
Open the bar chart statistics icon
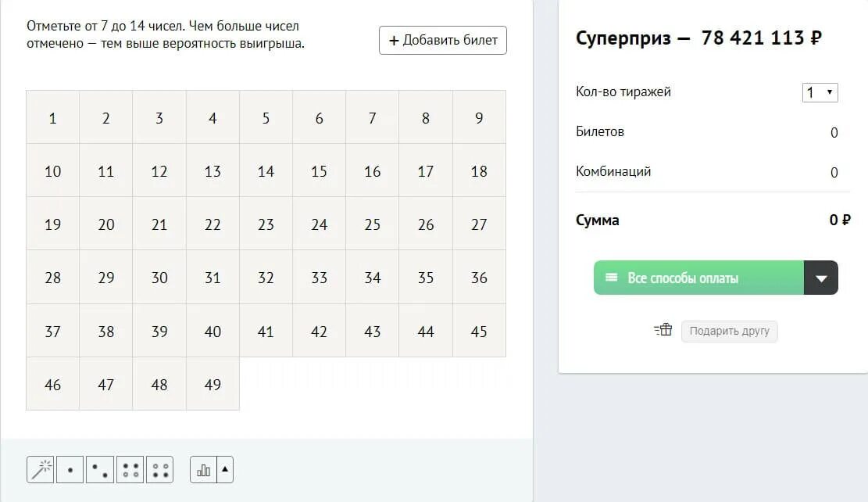pos(203,470)
